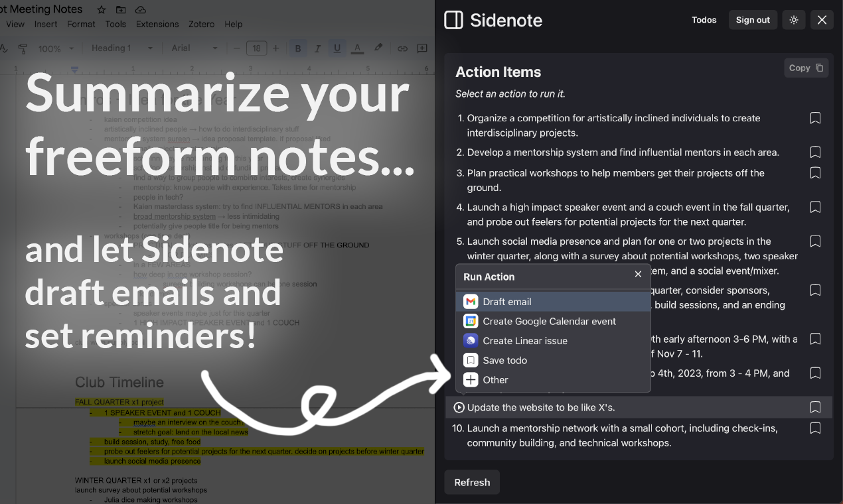This screenshot has width=843, height=504.
Task: Decrease font size with the minus button
Action: [x=236, y=48]
